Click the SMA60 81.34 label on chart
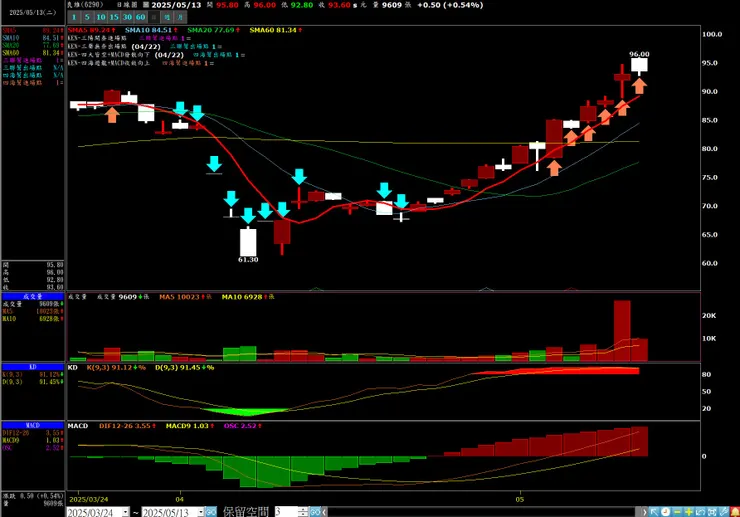 [x=276, y=30]
